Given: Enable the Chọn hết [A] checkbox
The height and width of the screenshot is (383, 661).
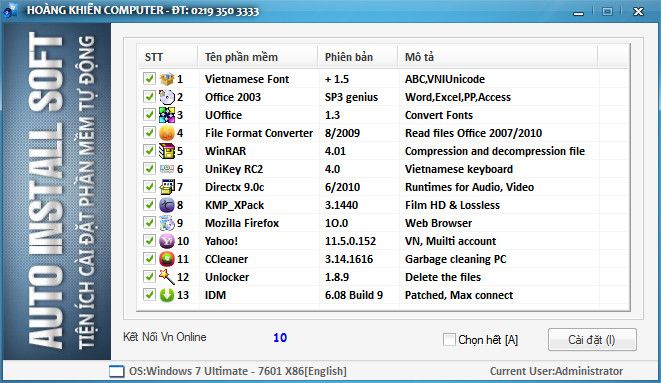Looking at the screenshot, I should tap(449, 340).
